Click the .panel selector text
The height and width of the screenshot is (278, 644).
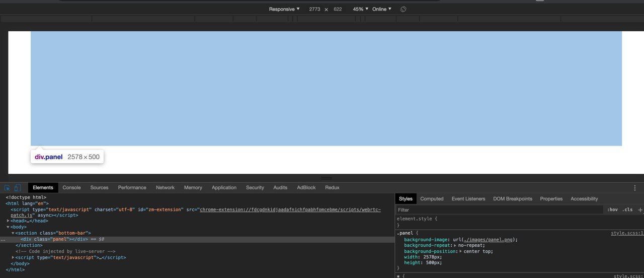(x=405, y=233)
